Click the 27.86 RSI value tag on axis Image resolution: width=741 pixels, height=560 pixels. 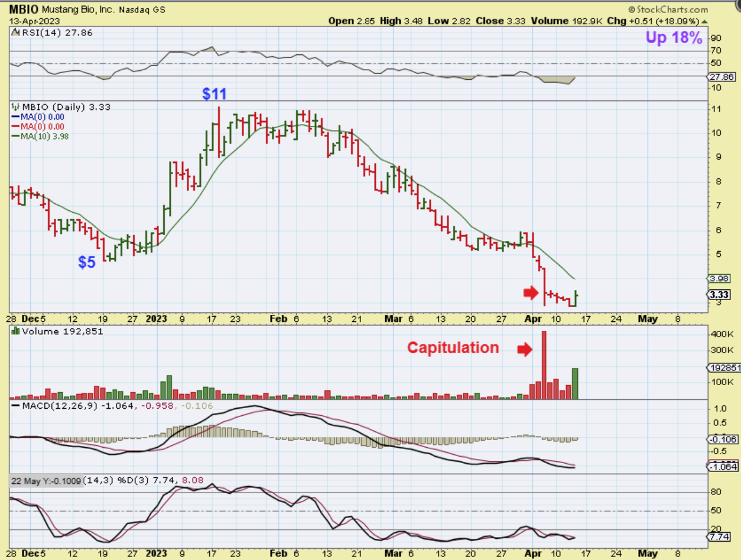[x=721, y=77]
